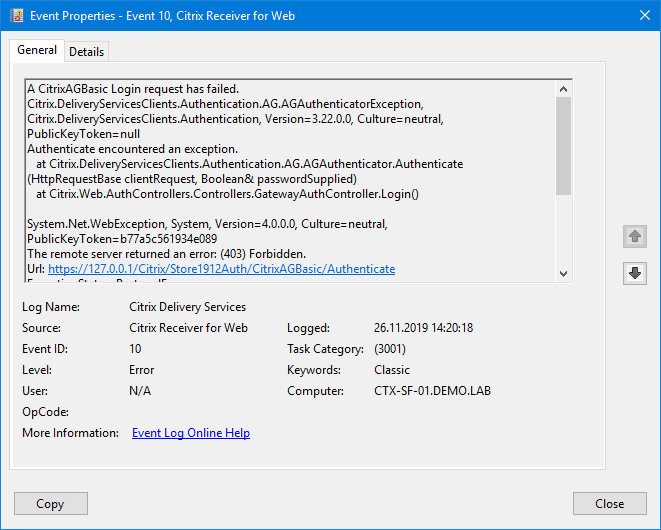Click the Copy button
This screenshot has height=530, width=661.
(x=51, y=503)
